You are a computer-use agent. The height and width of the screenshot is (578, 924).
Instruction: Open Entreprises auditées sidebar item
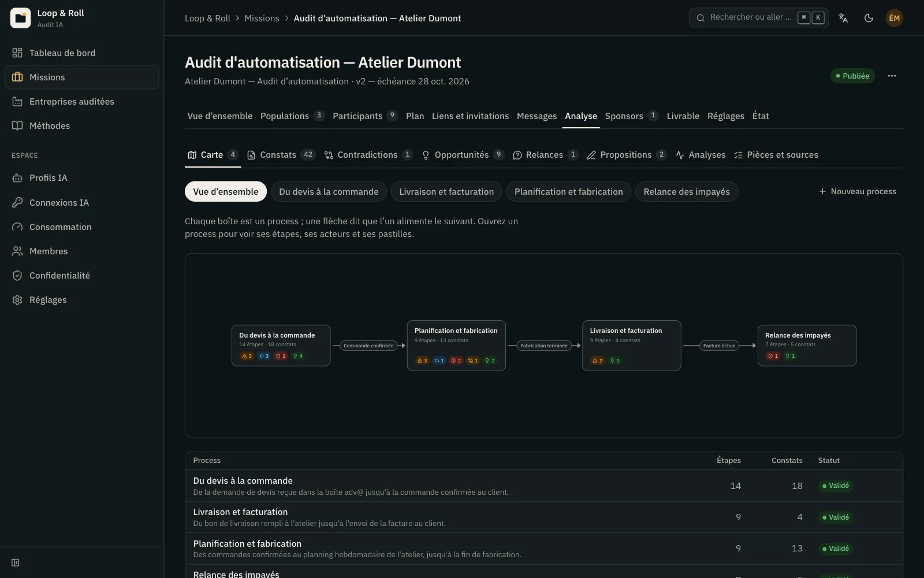click(x=81, y=101)
